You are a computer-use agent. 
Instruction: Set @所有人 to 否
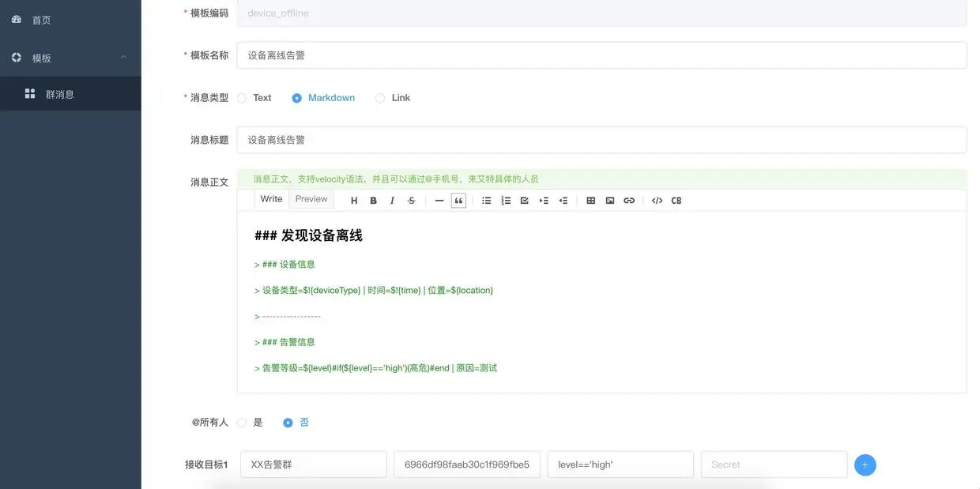point(296,423)
